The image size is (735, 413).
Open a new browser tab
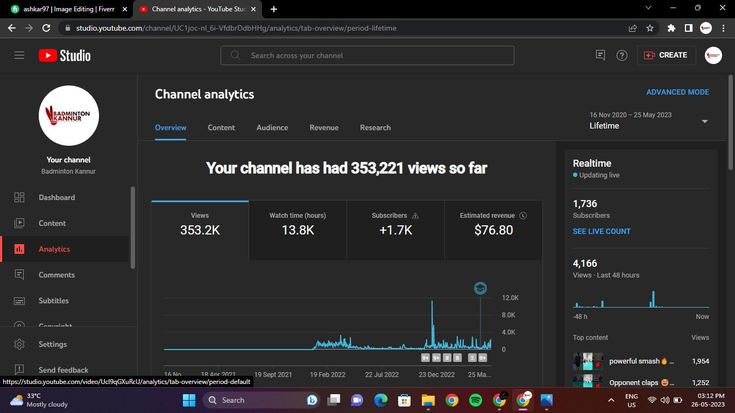point(274,9)
